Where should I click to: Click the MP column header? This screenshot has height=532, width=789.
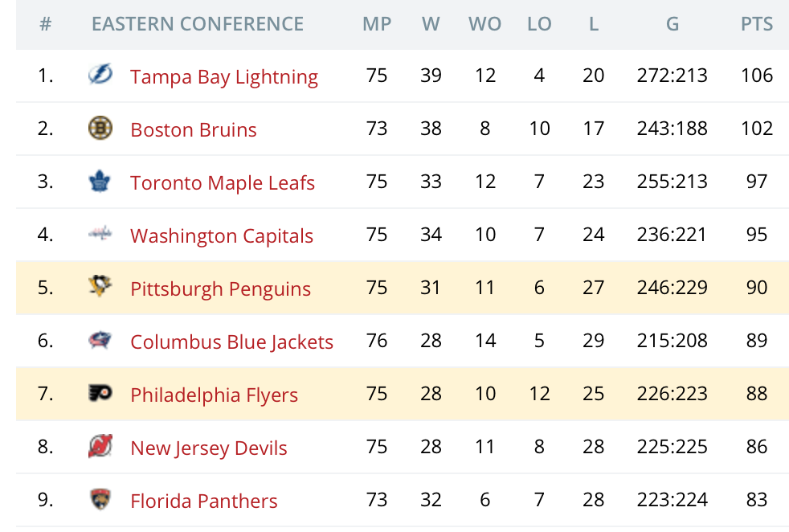tap(377, 24)
